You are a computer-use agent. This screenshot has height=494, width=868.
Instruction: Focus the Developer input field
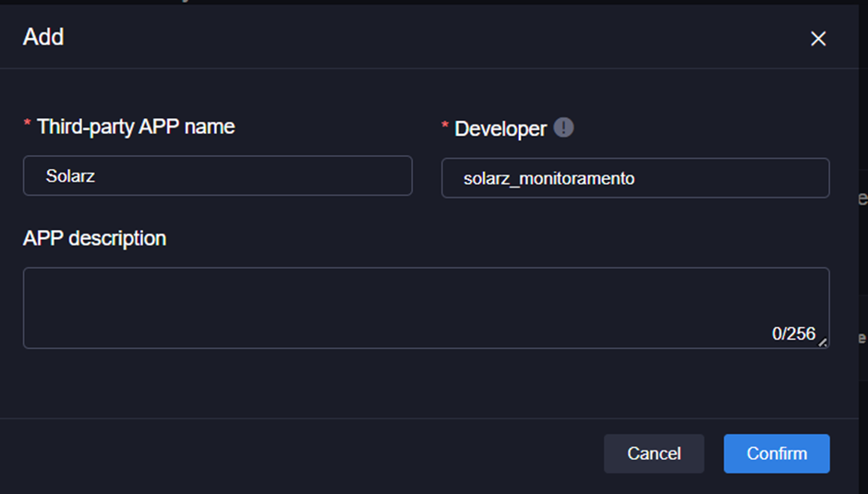point(634,178)
